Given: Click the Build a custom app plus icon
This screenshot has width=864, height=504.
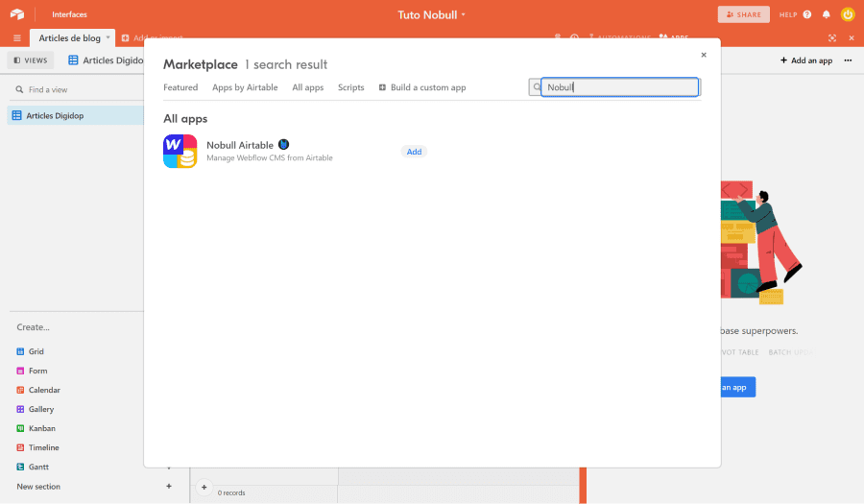Looking at the screenshot, I should [x=382, y=87].
